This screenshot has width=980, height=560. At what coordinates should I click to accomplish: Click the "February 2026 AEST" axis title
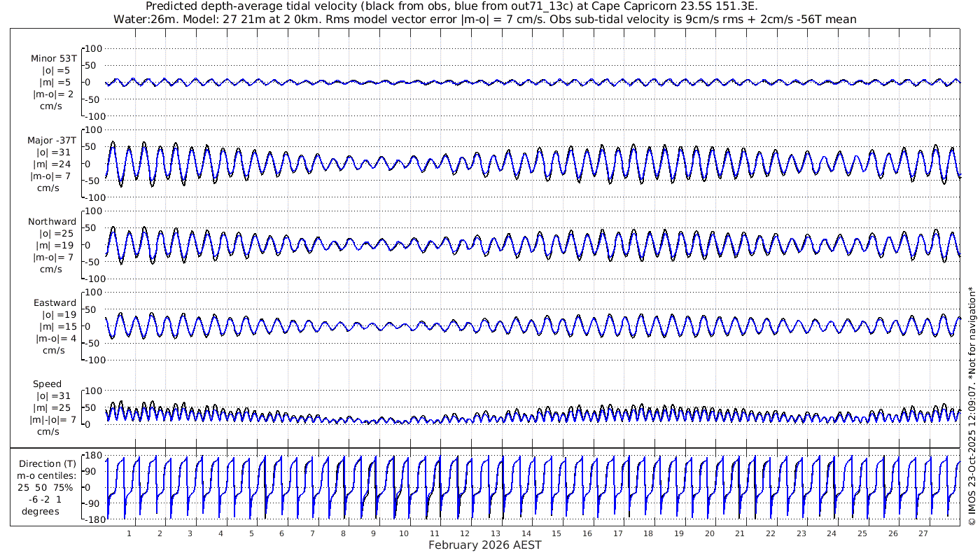[x=485, y=545]
